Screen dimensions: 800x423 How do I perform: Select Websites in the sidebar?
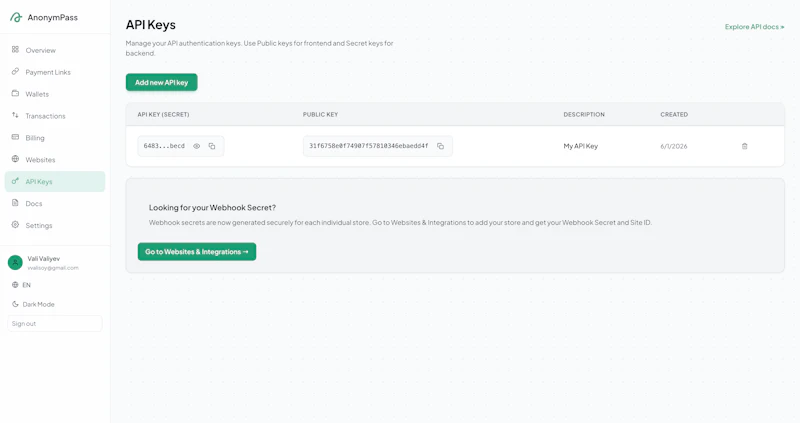pyautogui.click(x=55, y=160)
